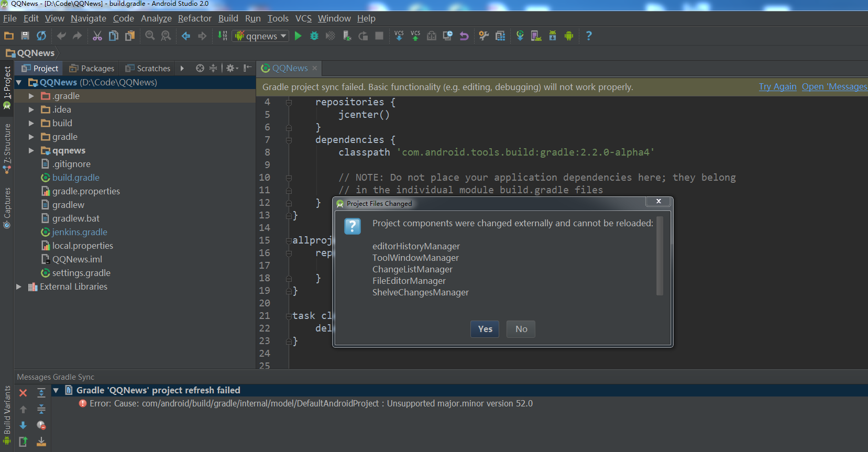Switch to the Scratches tab
This screenshot has height=452, width=868.
[148, 68]
